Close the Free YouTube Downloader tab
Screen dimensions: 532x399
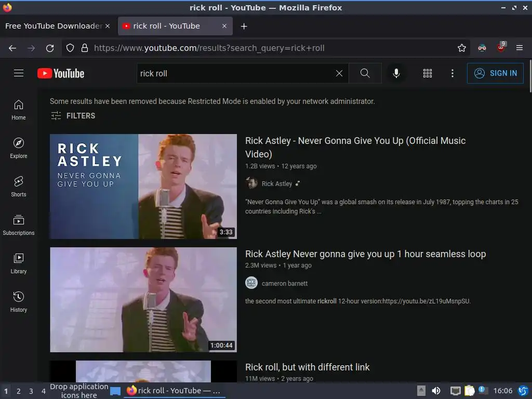click(x=108, y=26)
